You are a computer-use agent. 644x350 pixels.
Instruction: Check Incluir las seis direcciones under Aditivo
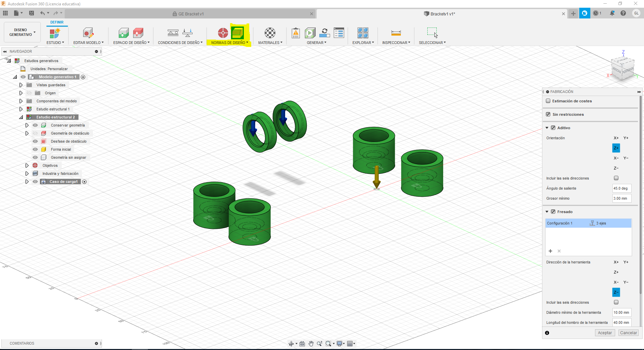click(x=616, y=178)
